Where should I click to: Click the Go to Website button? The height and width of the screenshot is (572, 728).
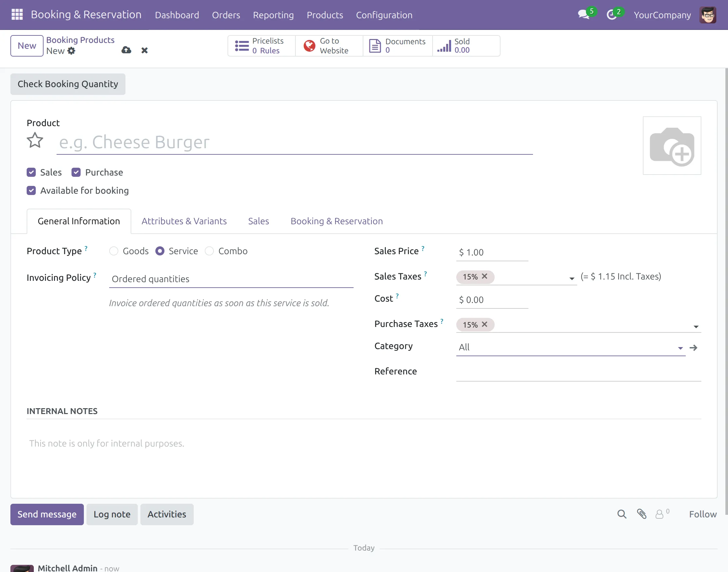pos(329,46)
